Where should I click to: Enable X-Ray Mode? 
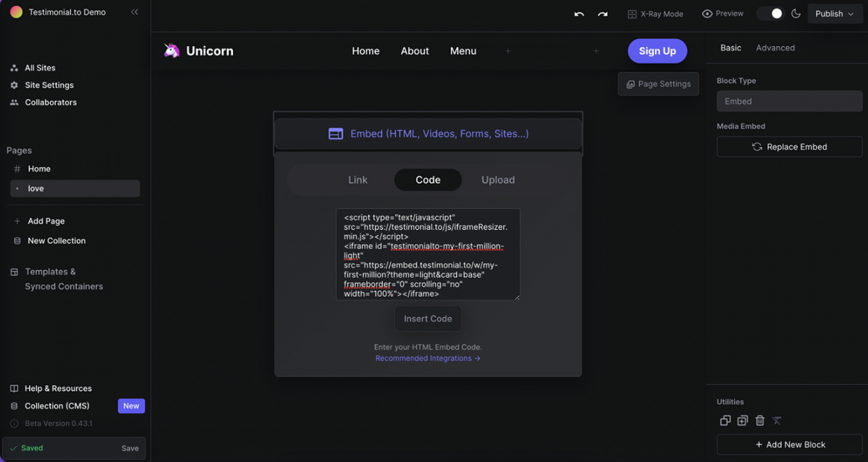[x=655, y=14]
